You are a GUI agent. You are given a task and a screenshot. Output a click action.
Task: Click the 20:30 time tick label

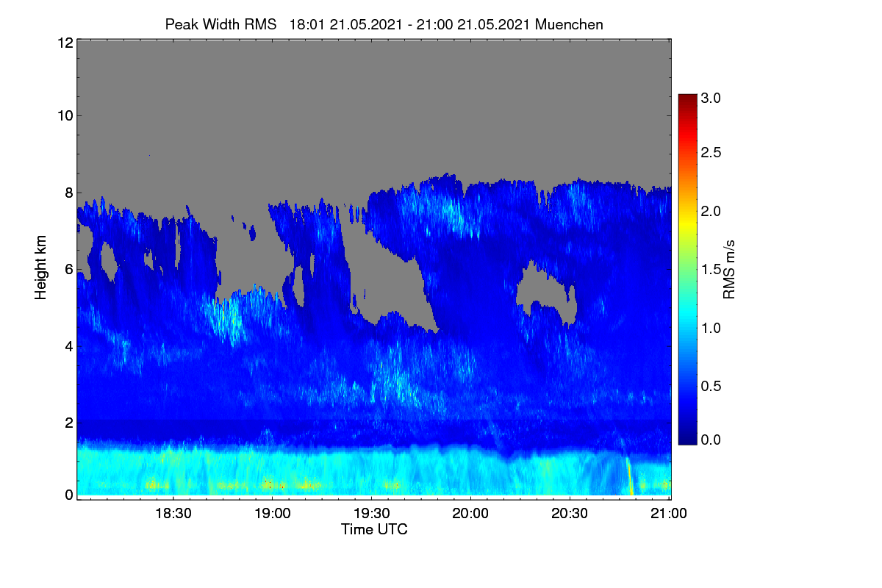pos(570,514)
